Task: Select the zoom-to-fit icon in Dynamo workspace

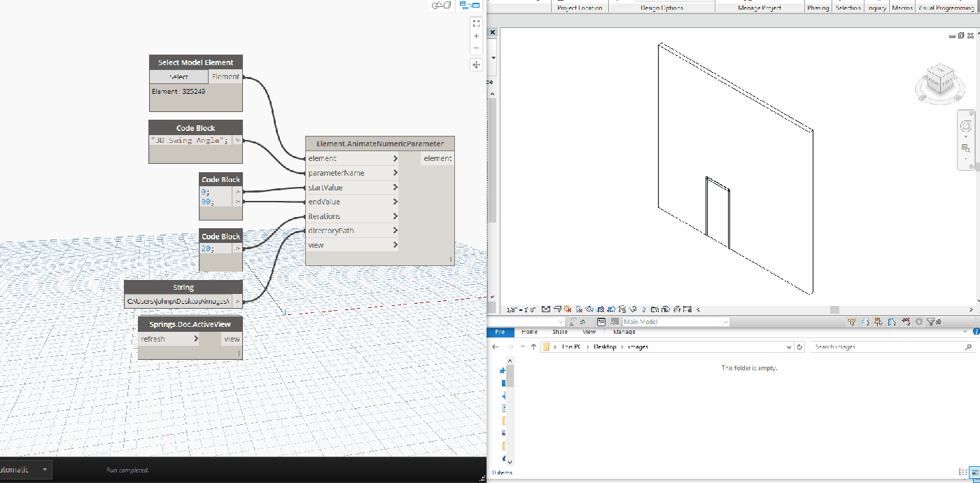Action: click(x=476, y=22)
